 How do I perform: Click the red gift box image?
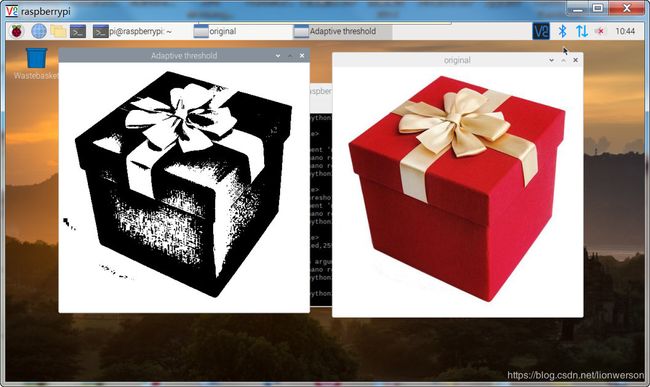click(x=458, y=192)
